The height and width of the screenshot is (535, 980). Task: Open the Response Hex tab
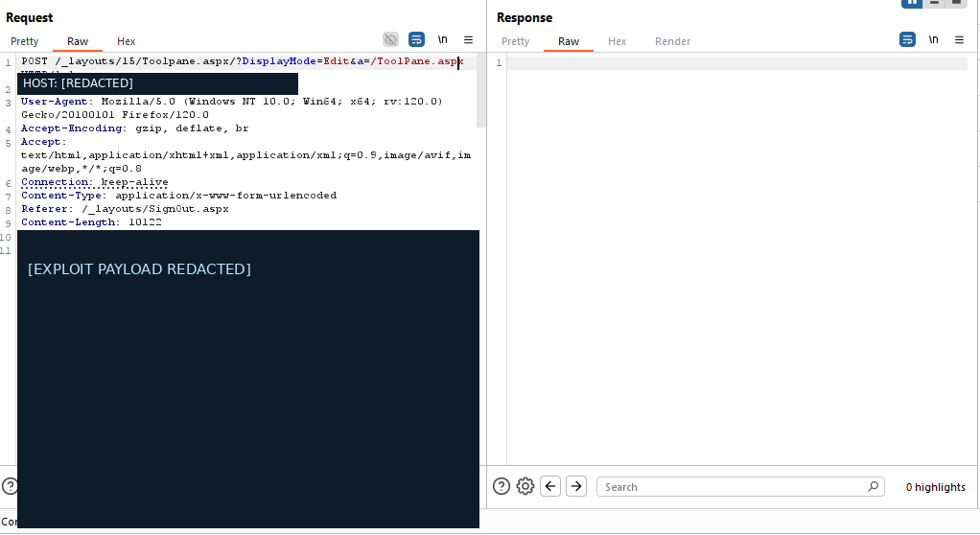pos(617,41)
